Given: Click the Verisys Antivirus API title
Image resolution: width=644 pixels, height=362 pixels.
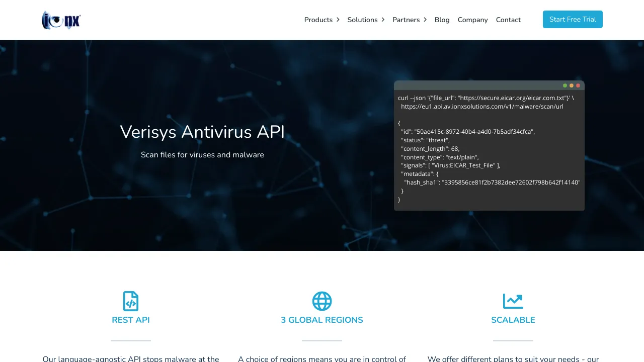Looking at the screenshot, I should click(202, 132).
